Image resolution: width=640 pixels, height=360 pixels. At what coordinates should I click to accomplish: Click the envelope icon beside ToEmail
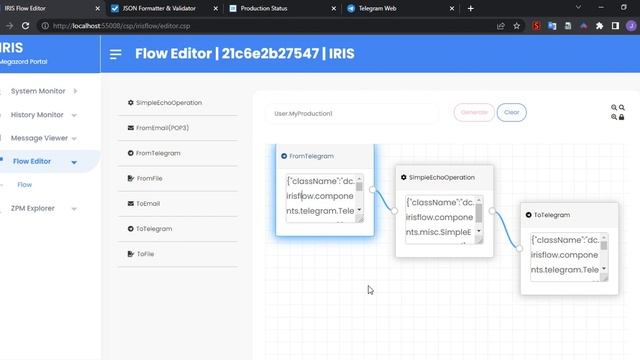click(131, 203)
